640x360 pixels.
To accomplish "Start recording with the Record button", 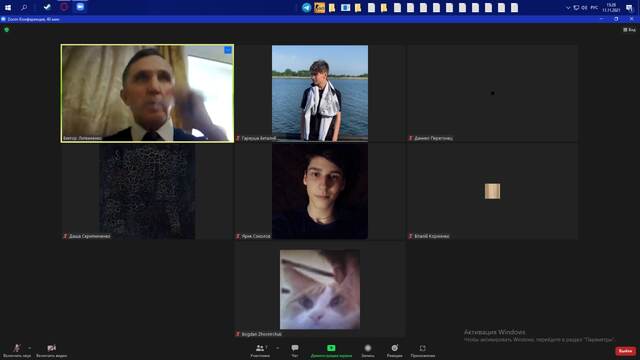I will [x=368, y=351].
